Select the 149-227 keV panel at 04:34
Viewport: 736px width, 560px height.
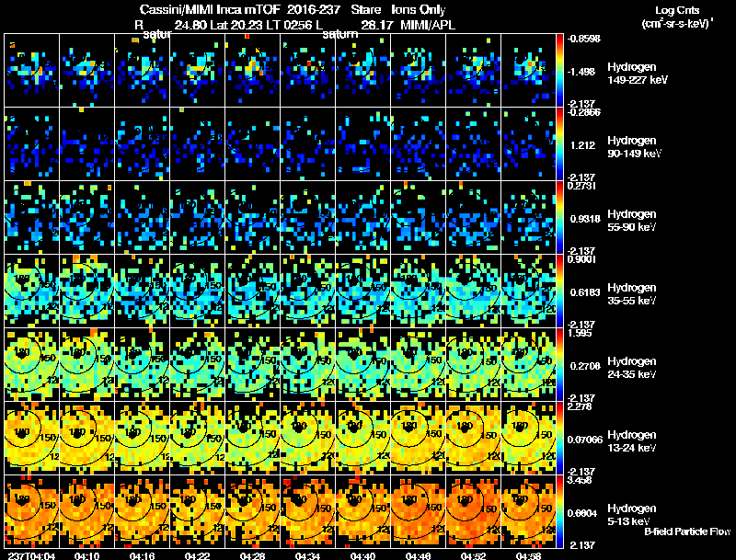(307, 70)
